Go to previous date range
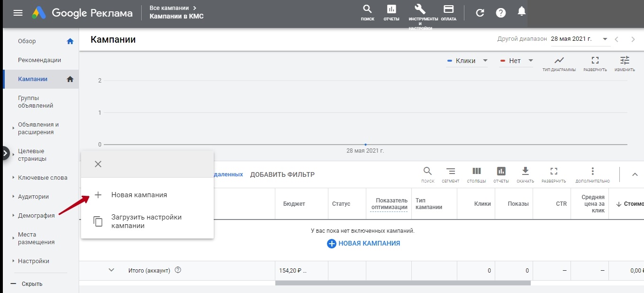Viewport: 644px width, 293px height. [617, 39]
